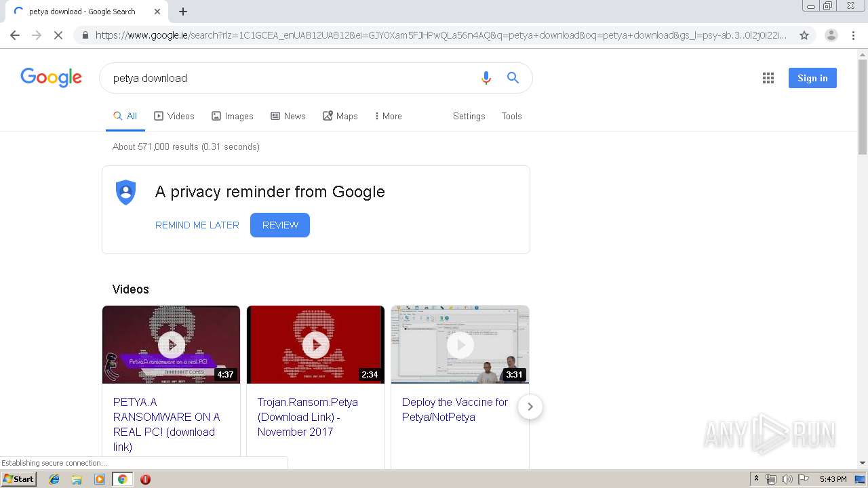Click the Google logo
The image size is (868, 488).
[x=52, y=77]
